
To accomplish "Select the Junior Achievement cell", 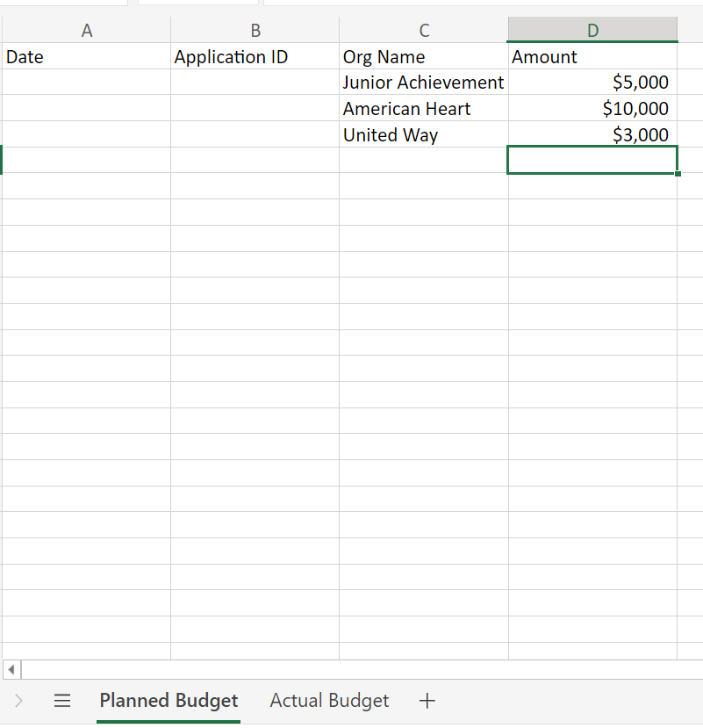I will [x=424, y=83].
